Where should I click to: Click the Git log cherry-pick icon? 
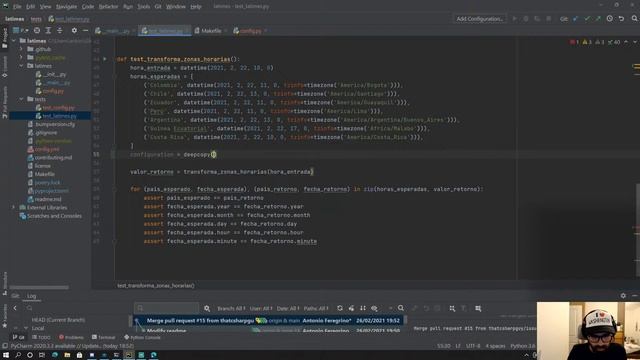351,308
